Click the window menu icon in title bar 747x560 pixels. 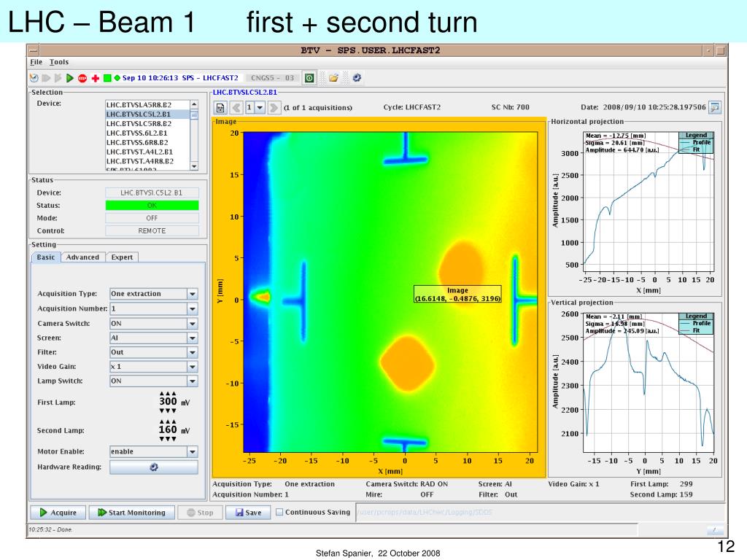(33, 50)
